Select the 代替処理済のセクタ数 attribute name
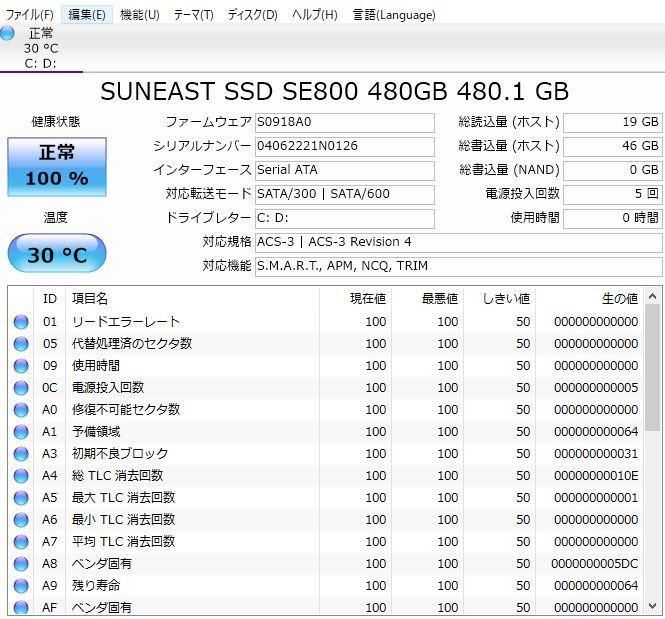 click(132, 344)
